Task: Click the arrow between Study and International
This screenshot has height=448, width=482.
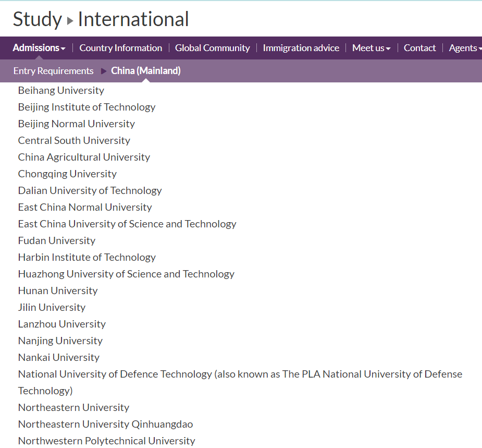Action: point(70,21)
